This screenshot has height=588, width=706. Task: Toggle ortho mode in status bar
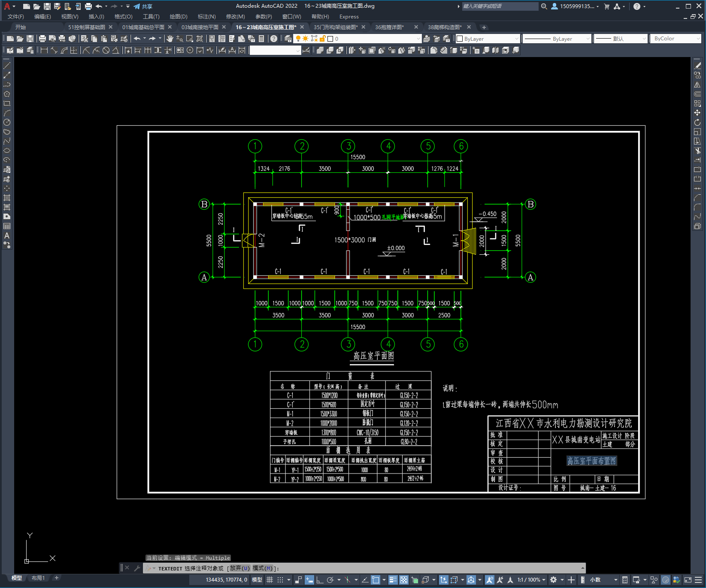click(320, 580)
